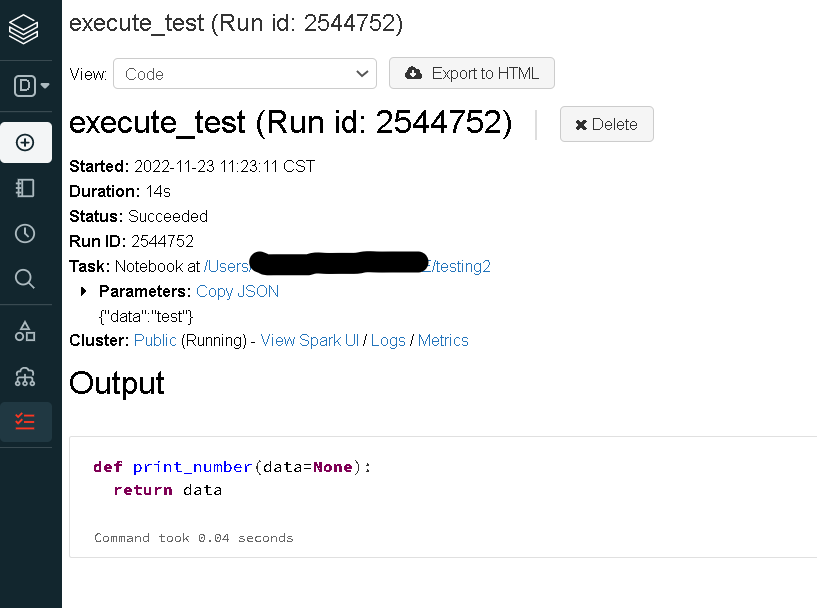Open the View dropdown showing Code
This screenshot has width=817, height=608.
tap(244, 74)
